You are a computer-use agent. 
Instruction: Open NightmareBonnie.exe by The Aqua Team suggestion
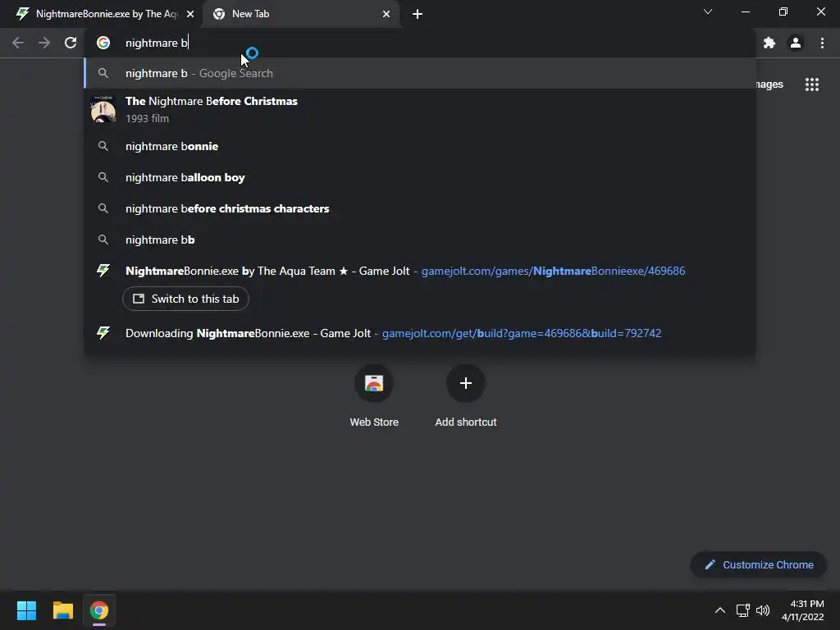[420, 271]
